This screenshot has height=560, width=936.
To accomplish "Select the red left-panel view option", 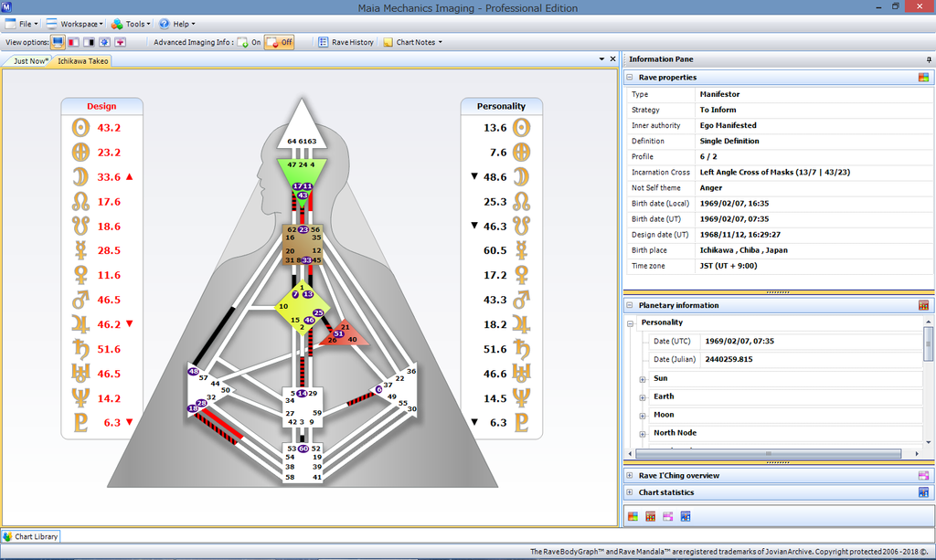I will 73,42.
